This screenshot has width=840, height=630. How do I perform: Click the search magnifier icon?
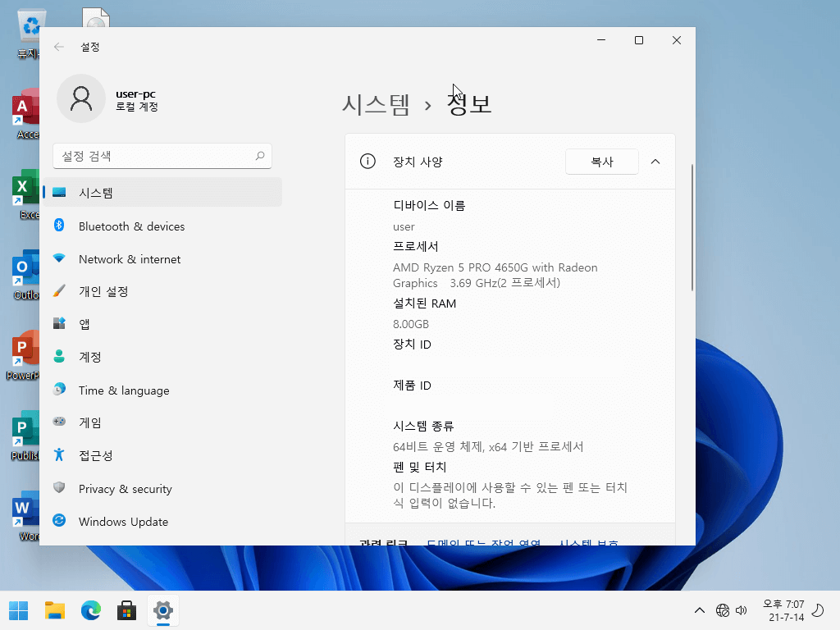pos(260,156)
